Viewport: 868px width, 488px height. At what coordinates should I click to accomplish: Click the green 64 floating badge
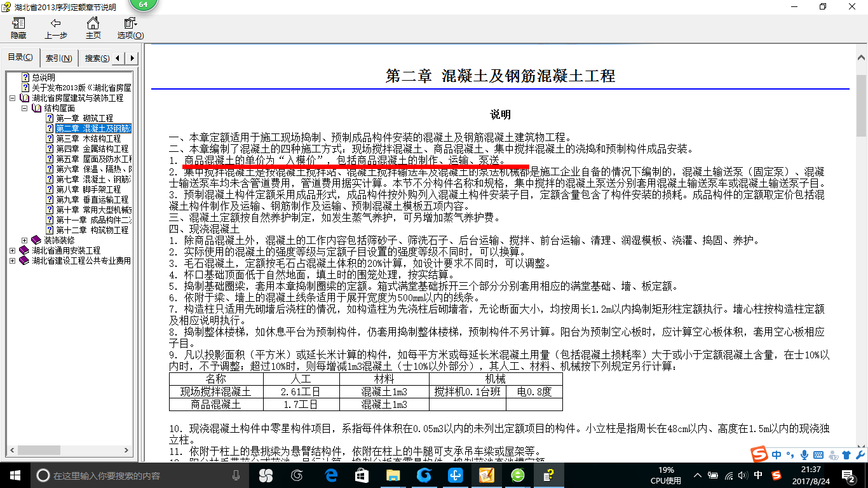[143, 5]
